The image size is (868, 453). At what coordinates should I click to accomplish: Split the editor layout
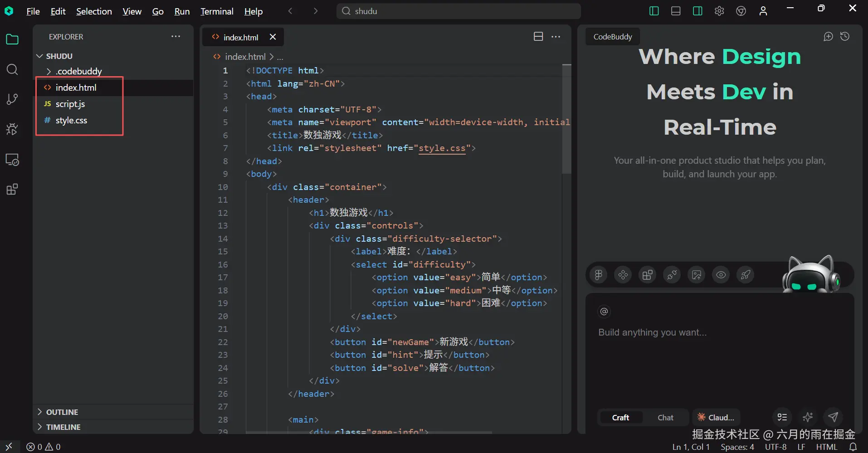tap(538, 37)
